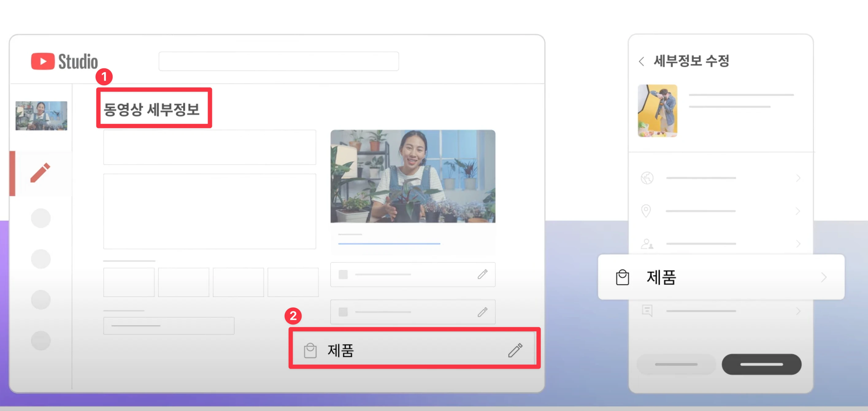Click the shopping bag icon in Studio 제품 row
Viewport: 868px width, 411px height.
310,350
